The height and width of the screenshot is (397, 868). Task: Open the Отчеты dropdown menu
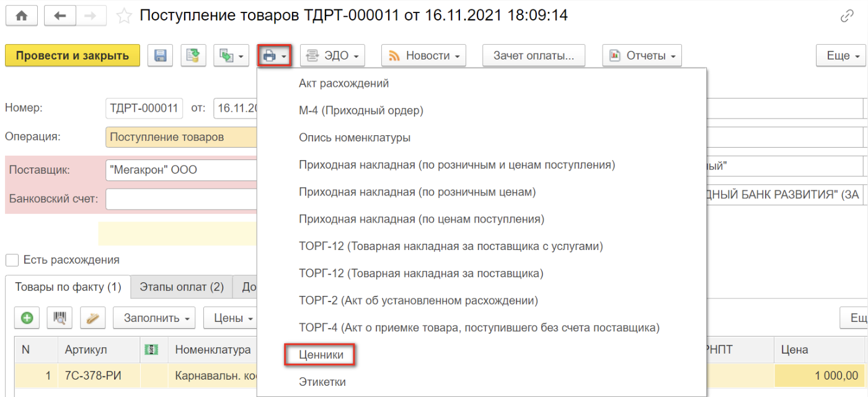click(642, 56)
